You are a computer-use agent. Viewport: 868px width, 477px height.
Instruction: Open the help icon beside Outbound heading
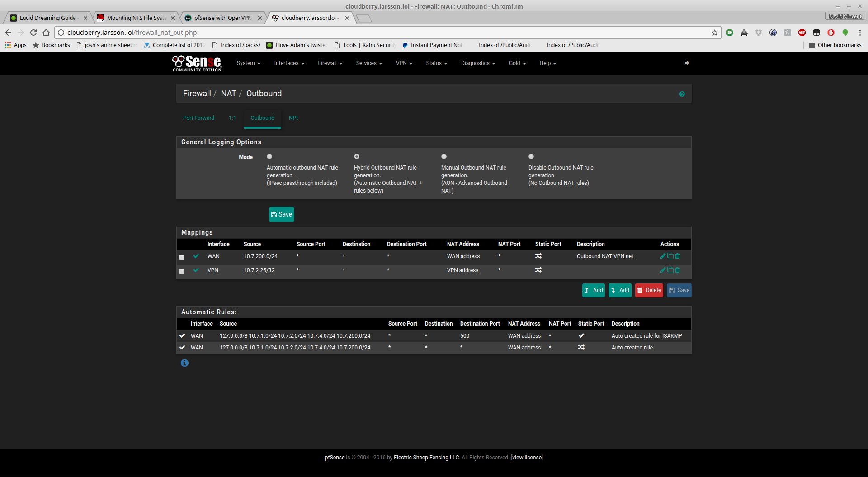click(682, 94)
